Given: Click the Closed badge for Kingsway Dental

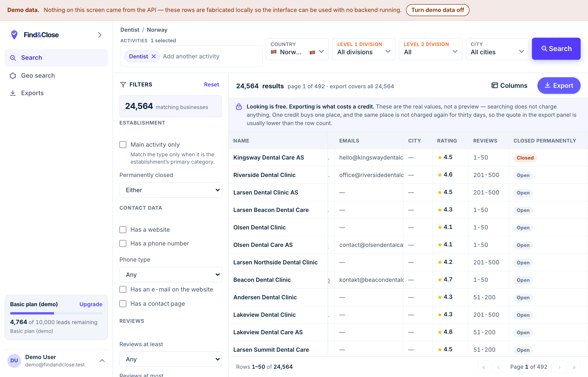Looking at the screenshot, I should (525, 158).
